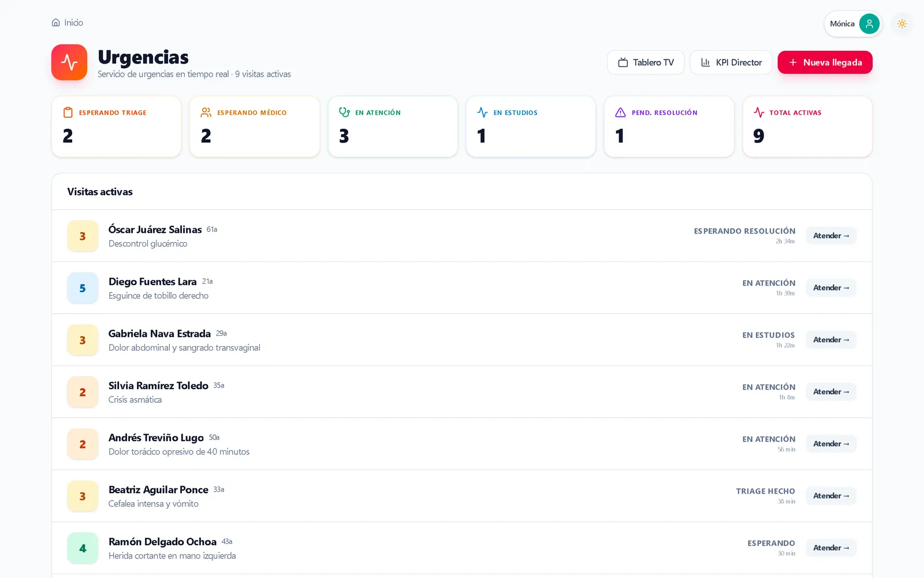Click the name Óscar Juárez Salinas
924x578 pixels.
pyautogui.click(x=155, y=229)
